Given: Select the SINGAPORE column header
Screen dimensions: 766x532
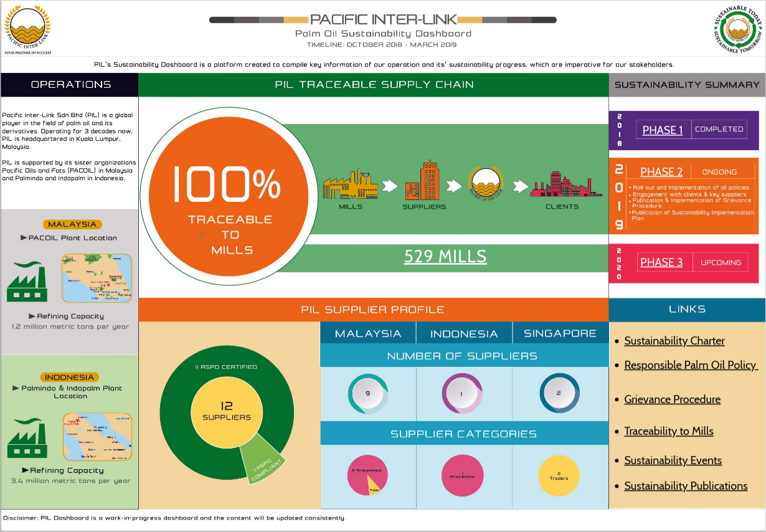Looking at the screenshot, I should point(560,333).
